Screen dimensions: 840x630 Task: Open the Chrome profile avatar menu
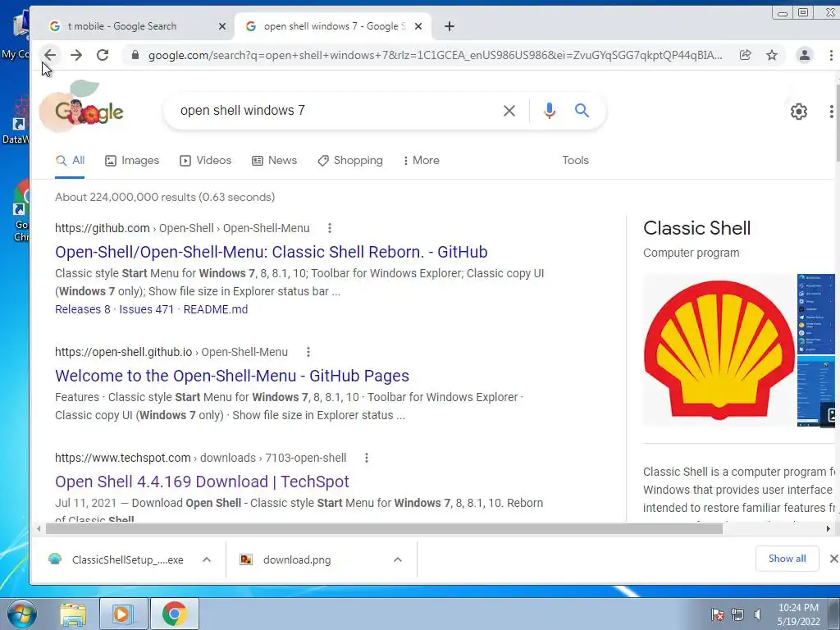pos(804,55)
